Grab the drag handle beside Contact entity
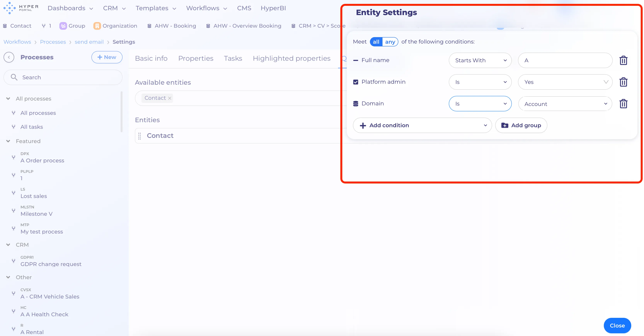 [x=140, y=136]
